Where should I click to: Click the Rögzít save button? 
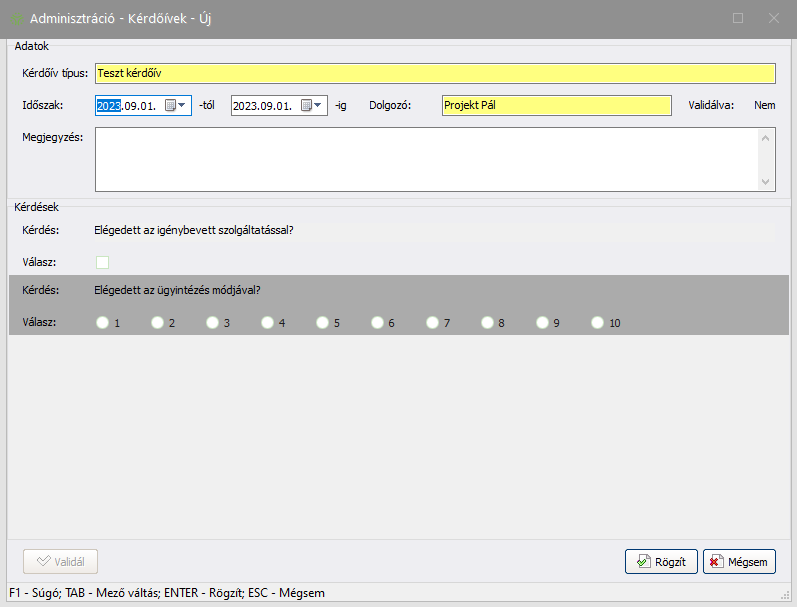point(661,562)
